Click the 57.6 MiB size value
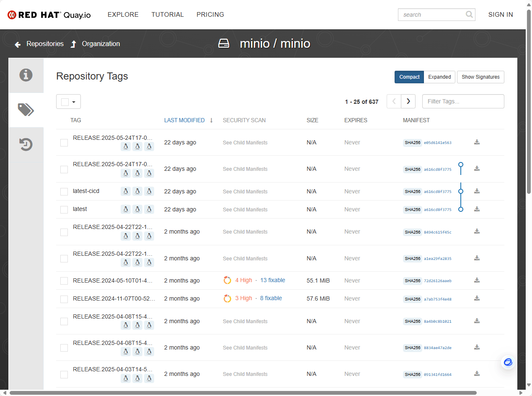 click(318, 298)
